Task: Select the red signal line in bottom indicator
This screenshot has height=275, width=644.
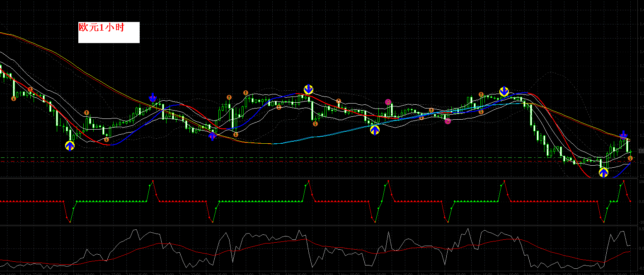Action: coord(315,244)
